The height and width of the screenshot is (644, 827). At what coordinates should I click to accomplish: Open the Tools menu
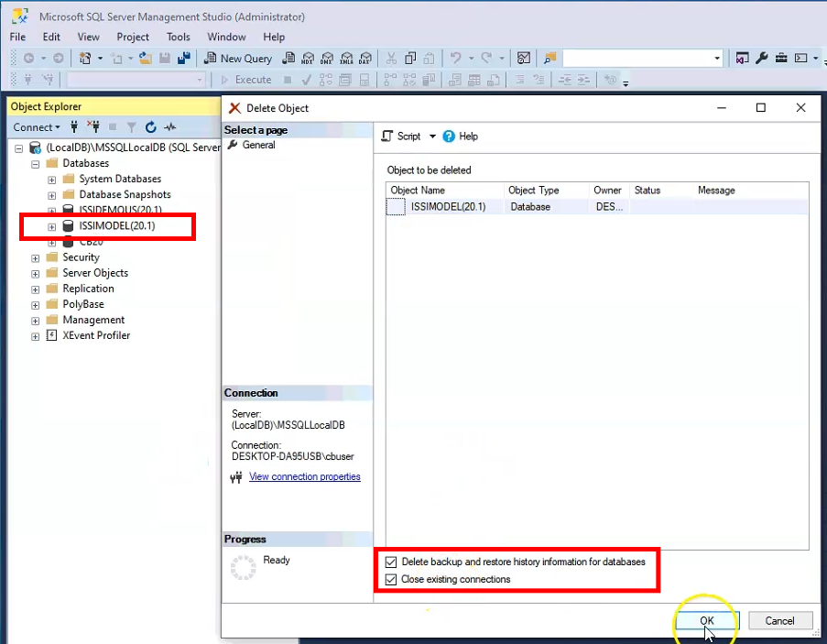179,37
